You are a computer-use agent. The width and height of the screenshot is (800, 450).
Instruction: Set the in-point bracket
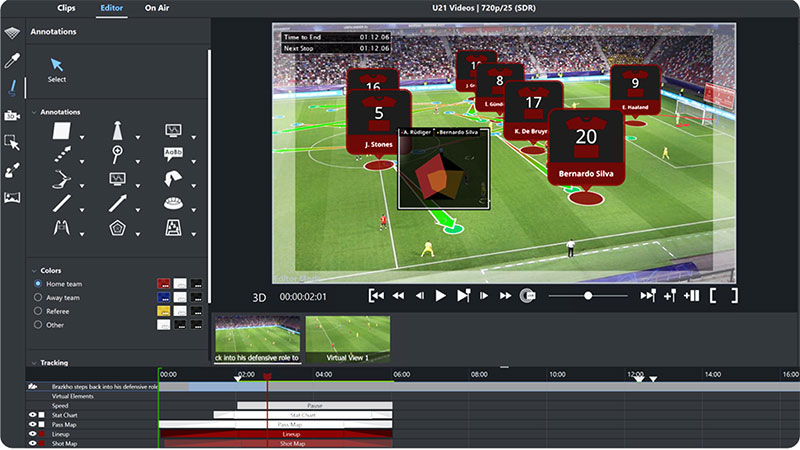(713, 296)
